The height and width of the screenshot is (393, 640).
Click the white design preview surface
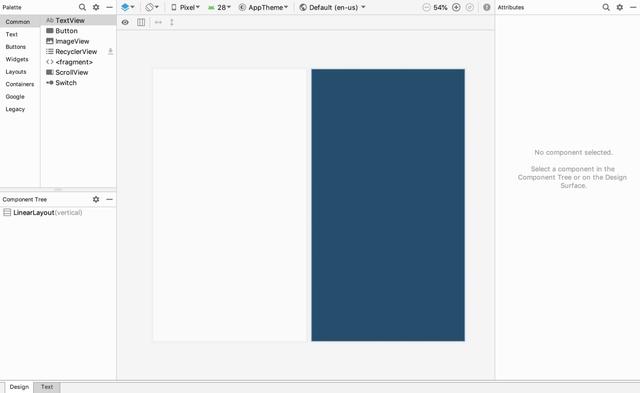[230, 205]
